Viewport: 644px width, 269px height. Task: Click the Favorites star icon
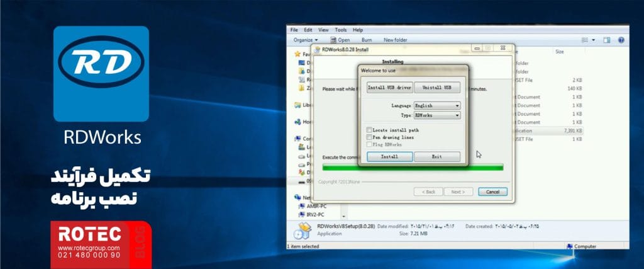[297, 54]
